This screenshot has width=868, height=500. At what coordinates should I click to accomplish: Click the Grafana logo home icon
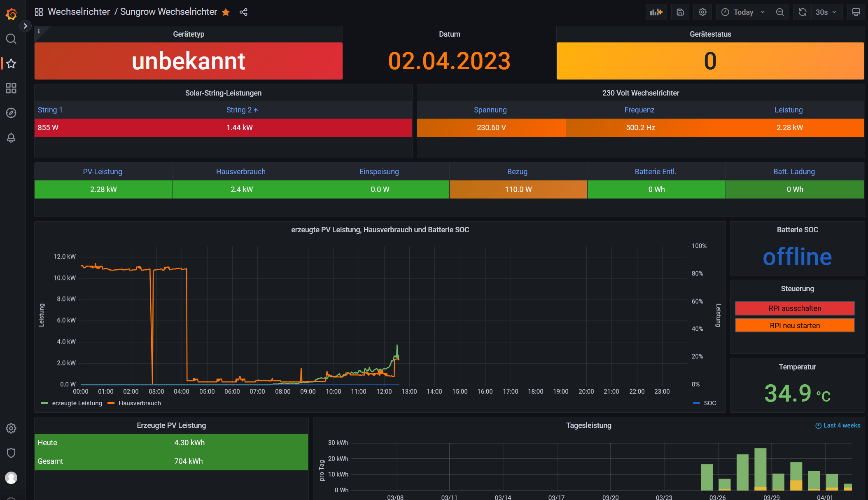point(11,14)
